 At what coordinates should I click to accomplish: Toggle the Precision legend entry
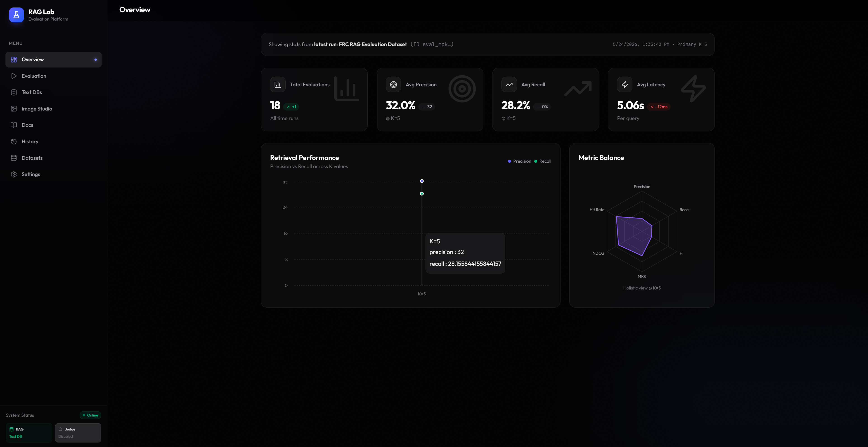tap(519, 161)
